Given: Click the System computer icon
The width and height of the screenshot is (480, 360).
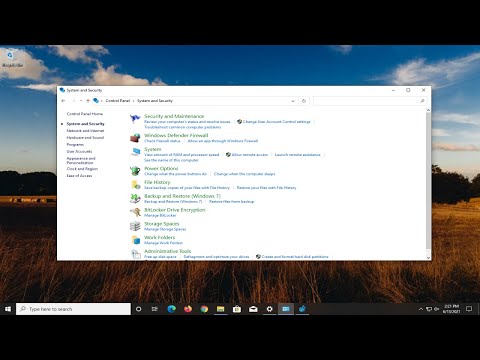Looking at the screenshot, I should [135, 152].
